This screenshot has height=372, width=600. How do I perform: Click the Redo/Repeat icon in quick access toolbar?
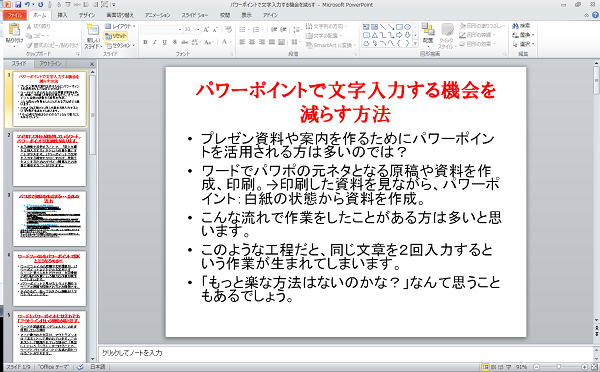click(41, 5)
